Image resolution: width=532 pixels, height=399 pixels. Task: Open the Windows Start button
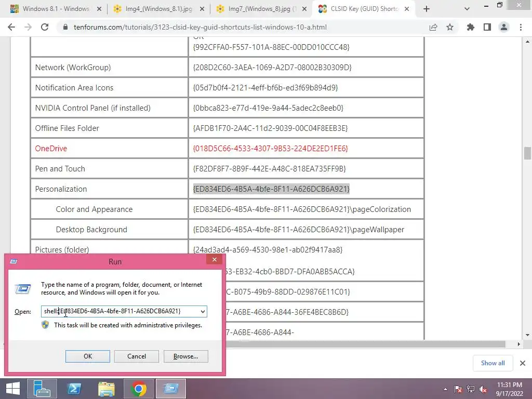(13, 389)
